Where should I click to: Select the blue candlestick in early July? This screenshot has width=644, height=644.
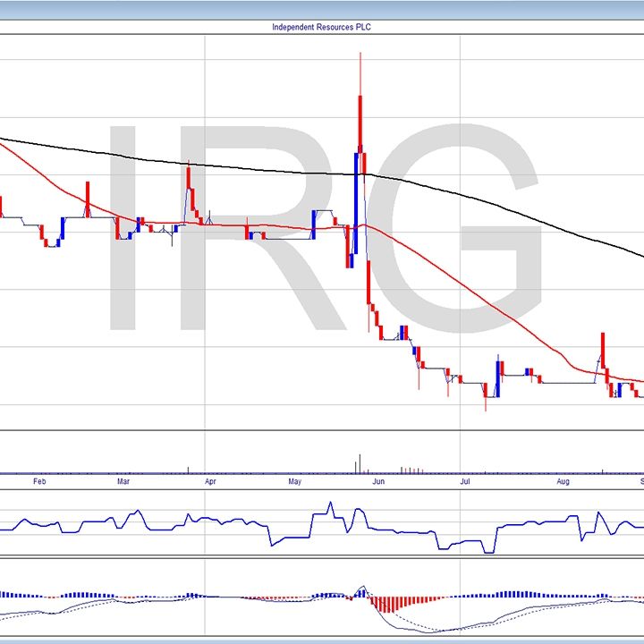[498, 376]
